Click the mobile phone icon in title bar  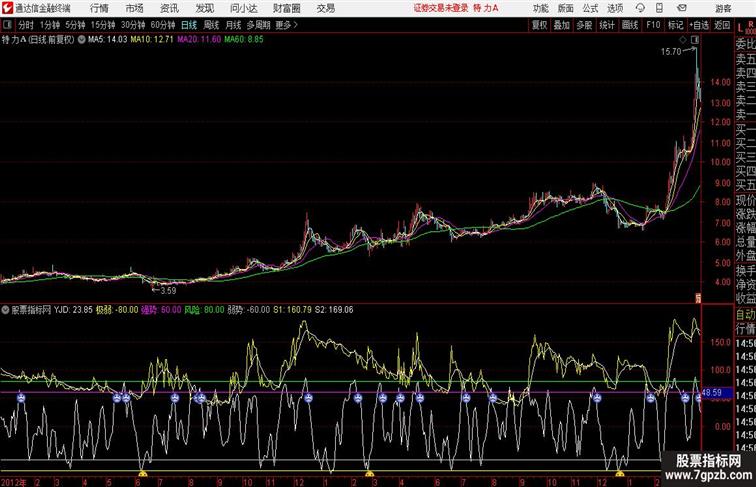(659, 8)
